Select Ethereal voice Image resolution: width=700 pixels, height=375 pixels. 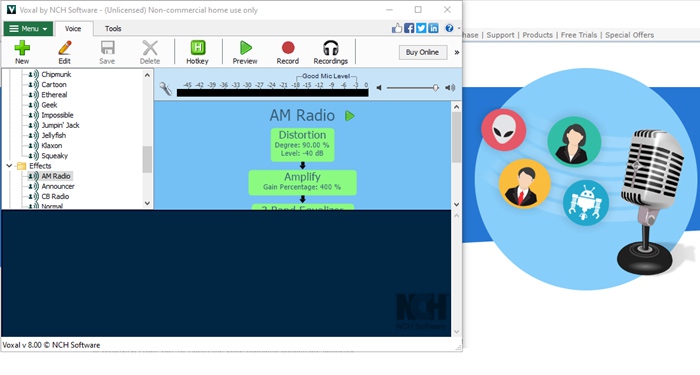[54, 95]
